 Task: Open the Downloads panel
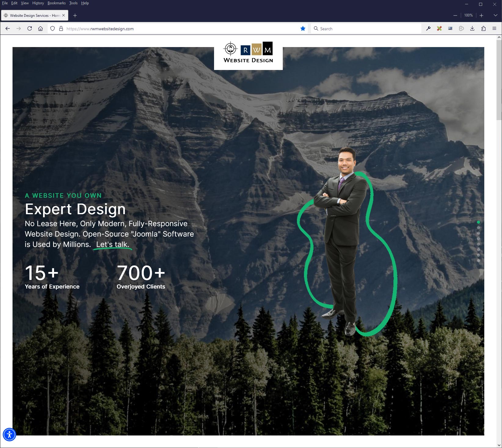point(472,28)
